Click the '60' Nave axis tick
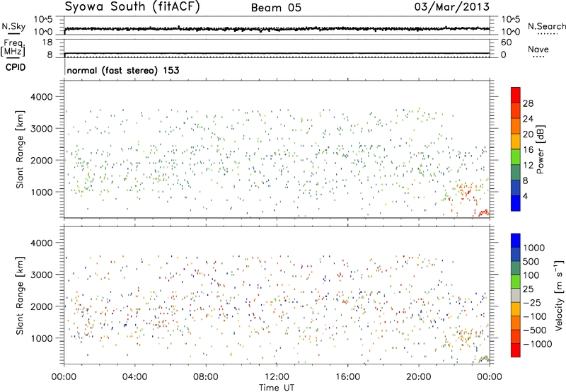This screenshot has height=392, width=566. point(506,42)
